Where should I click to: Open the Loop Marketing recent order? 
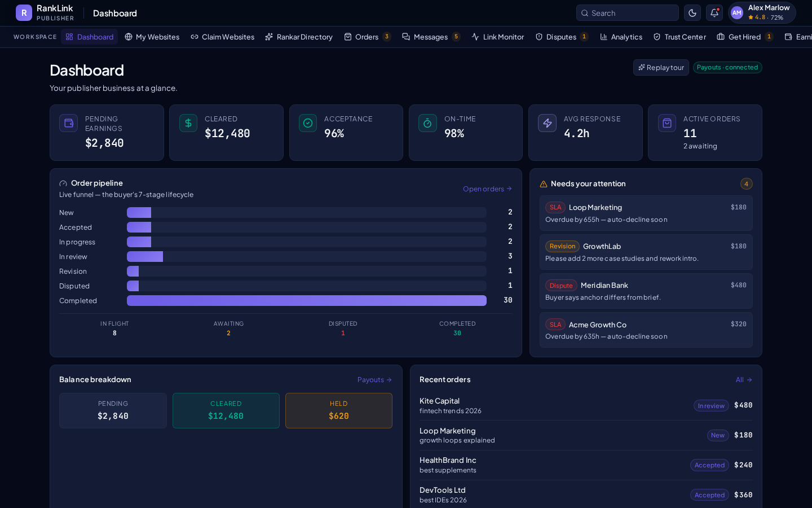(x=586, y=435)
